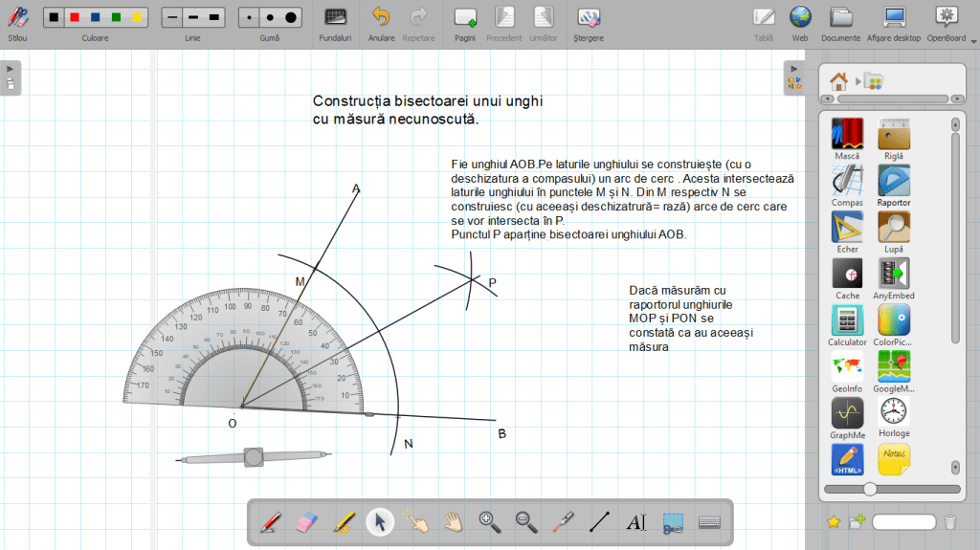This screenshot has height=550, width=980.
Task: Choose the smallest eraser size
Action: coord(250,17)
